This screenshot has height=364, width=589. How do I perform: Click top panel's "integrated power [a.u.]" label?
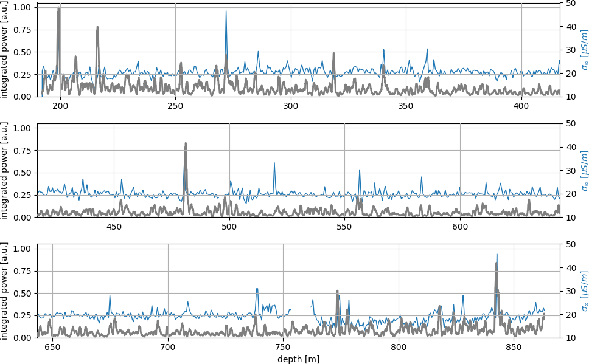(x=5, y=50)
